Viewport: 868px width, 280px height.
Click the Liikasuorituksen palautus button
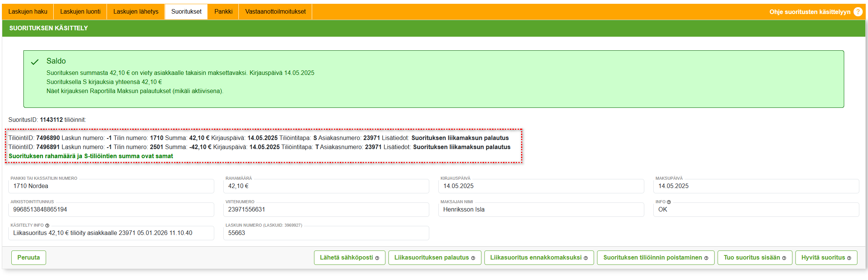coord(435,258)
